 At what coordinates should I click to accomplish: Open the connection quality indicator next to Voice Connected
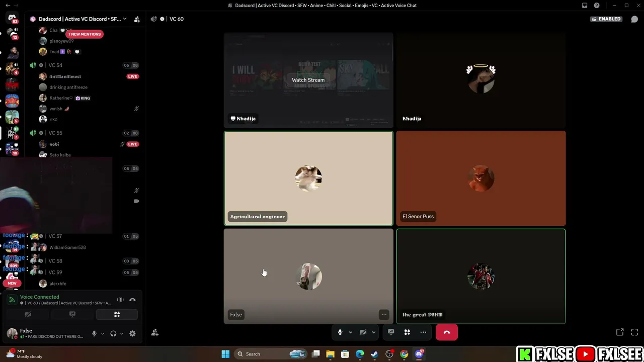tap(12, 300)
